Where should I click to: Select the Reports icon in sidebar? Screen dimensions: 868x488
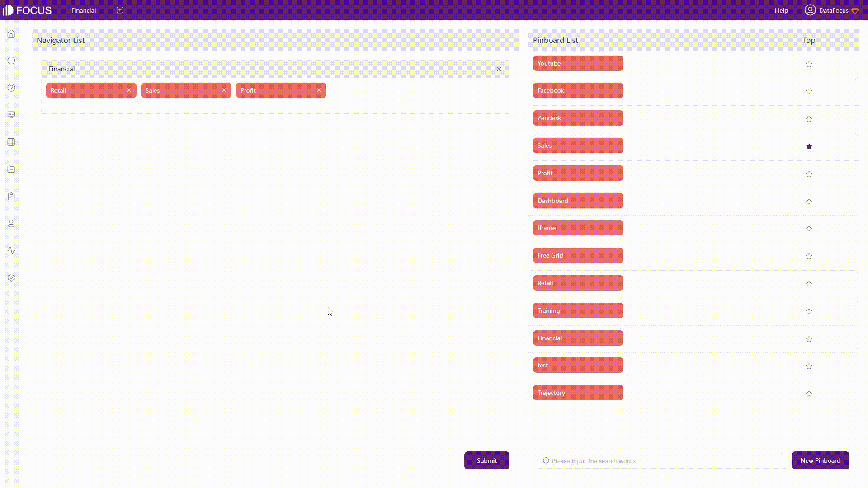pos(11,196)
